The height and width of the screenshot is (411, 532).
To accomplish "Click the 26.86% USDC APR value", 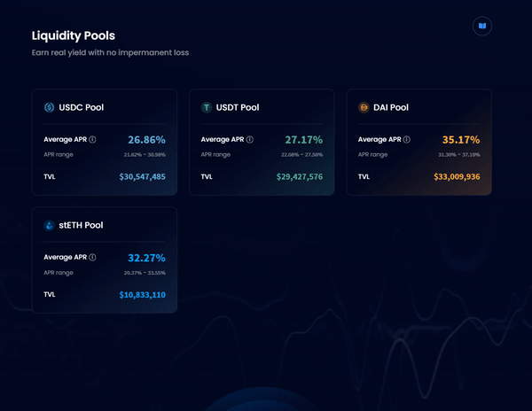I will point(146,140).
